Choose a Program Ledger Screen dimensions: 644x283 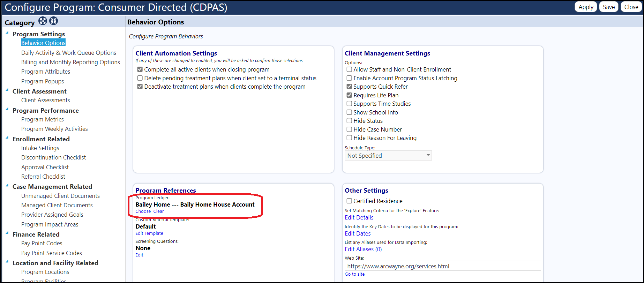[x=143, y=211]
